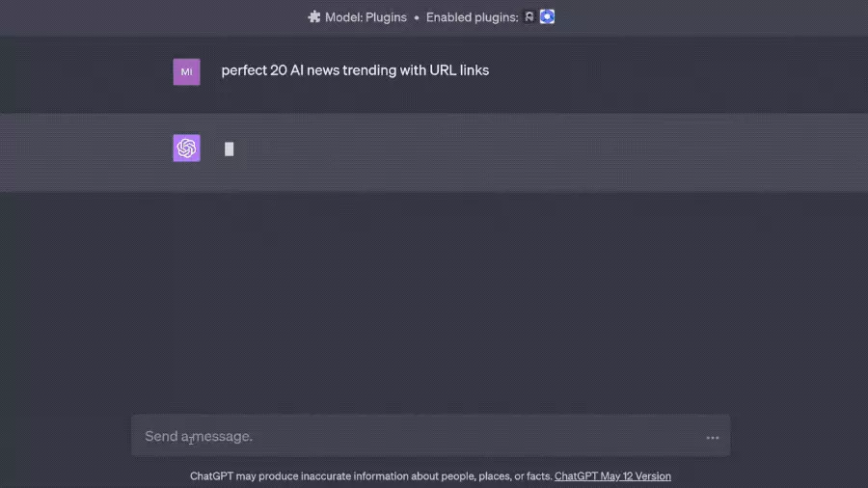The image size is (868, 488).
Task: Click the blue circular enabled plugin icon
Action: (547, 17)
